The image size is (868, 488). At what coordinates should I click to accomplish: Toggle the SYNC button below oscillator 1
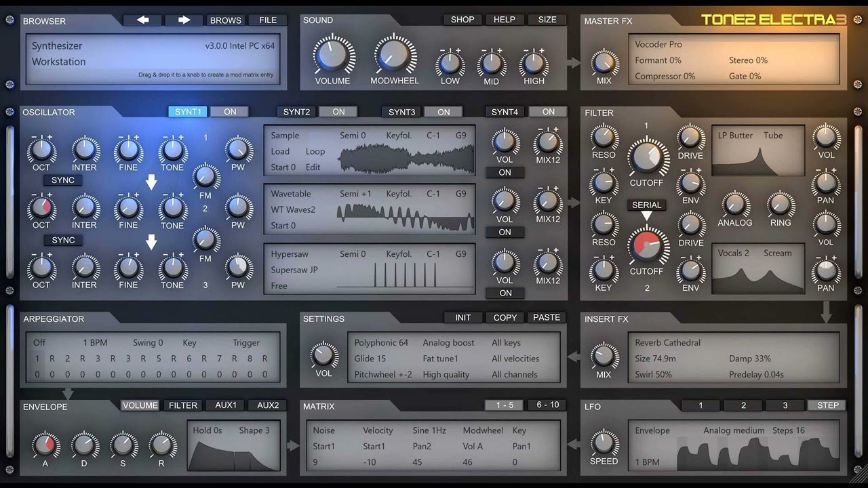click(x=63, y=180)
